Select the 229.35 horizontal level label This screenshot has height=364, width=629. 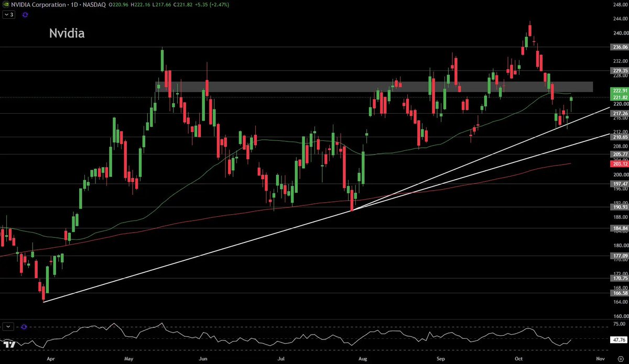620,70
